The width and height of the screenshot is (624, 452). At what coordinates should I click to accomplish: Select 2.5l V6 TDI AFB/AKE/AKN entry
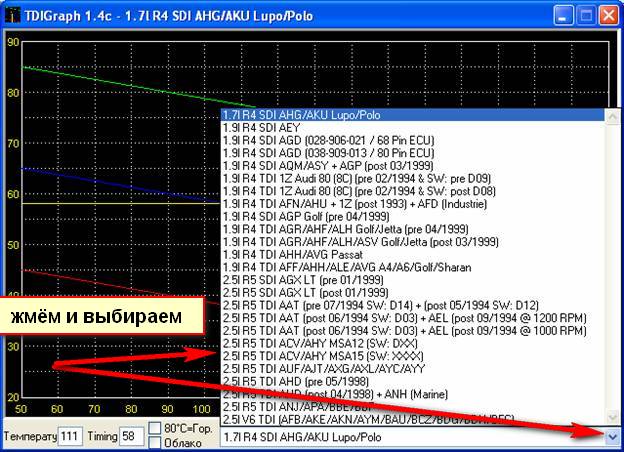[x=412, y=419]
